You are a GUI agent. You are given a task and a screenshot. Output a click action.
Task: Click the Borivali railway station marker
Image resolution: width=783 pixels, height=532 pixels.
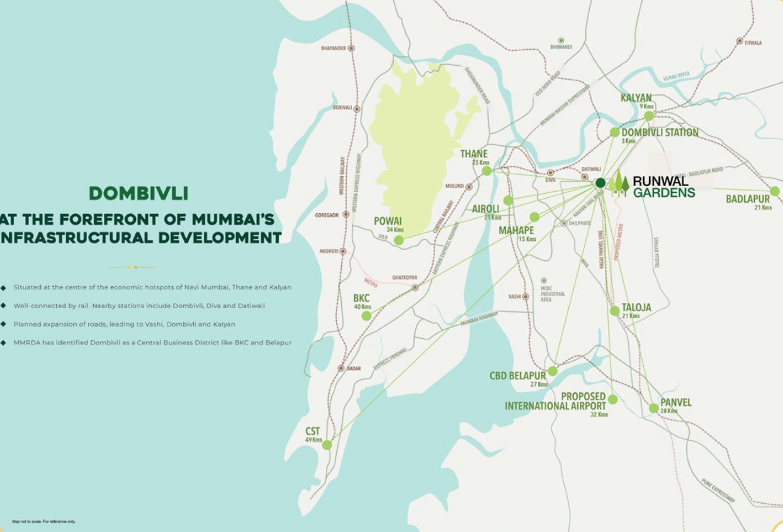[357, 109]
